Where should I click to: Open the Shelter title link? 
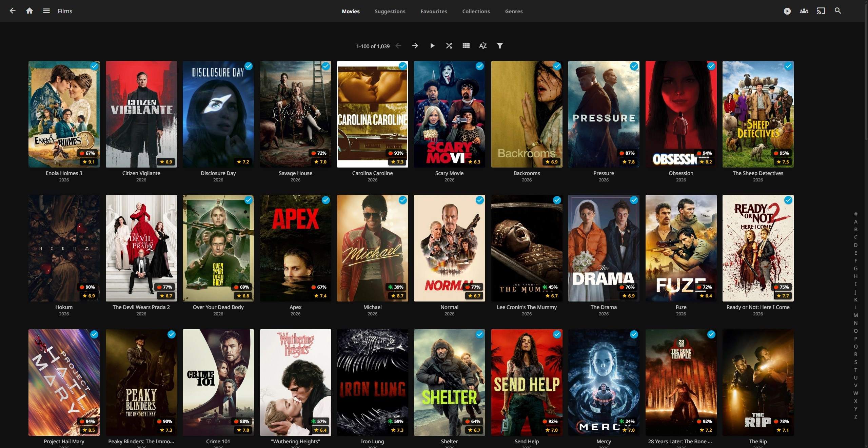coord(449,442)
